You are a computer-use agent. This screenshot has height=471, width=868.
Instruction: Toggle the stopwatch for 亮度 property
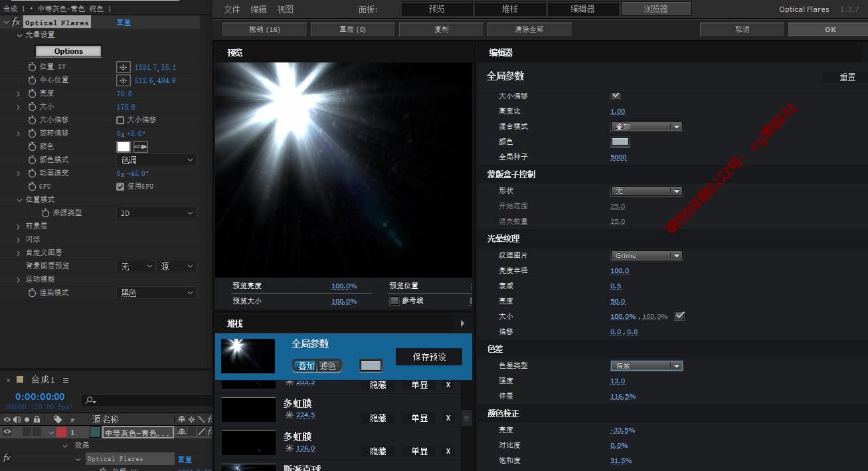(x=32, y=94)
